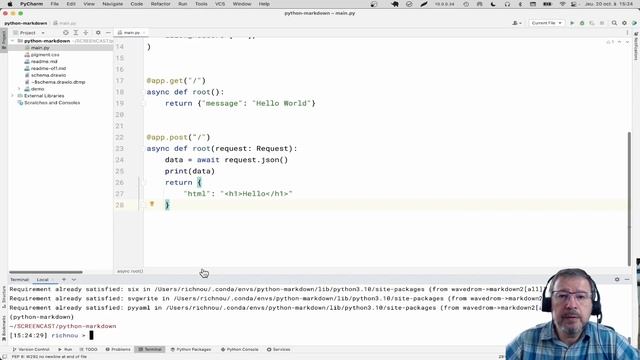Image resolution: width=640 pixels, height=360 pixels.
Task: Click the battery icon in menu bar
Action: tap(547, 4)
